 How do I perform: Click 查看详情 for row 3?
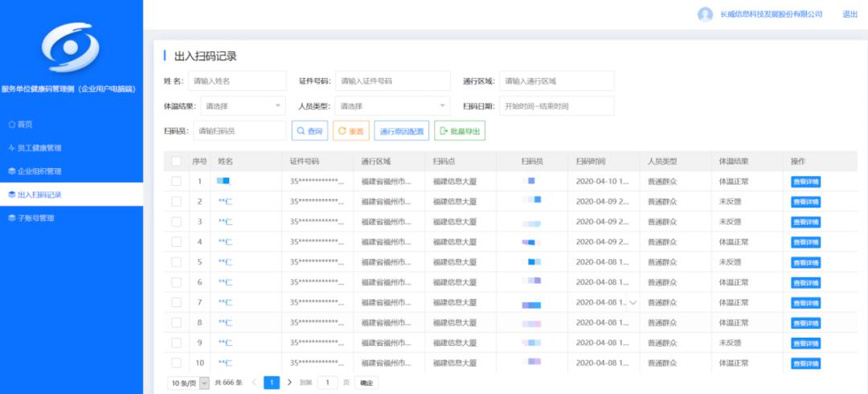pos(805,222)
